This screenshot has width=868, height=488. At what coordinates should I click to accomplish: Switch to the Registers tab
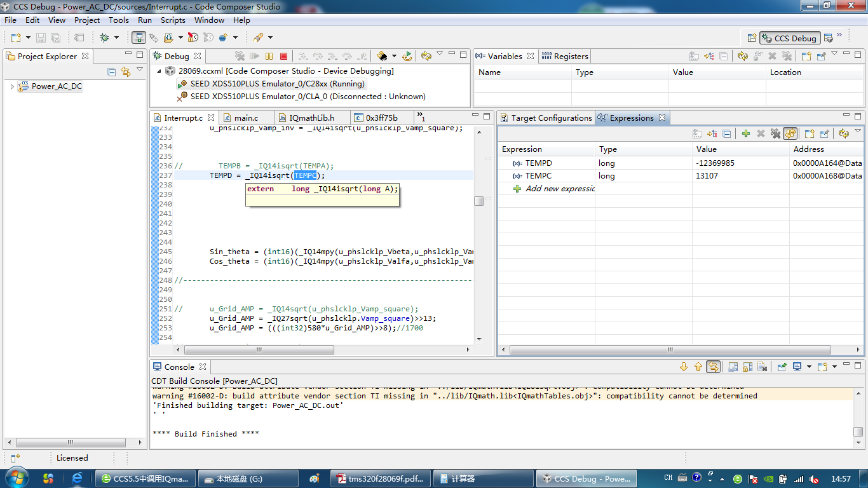pos(565,57)
